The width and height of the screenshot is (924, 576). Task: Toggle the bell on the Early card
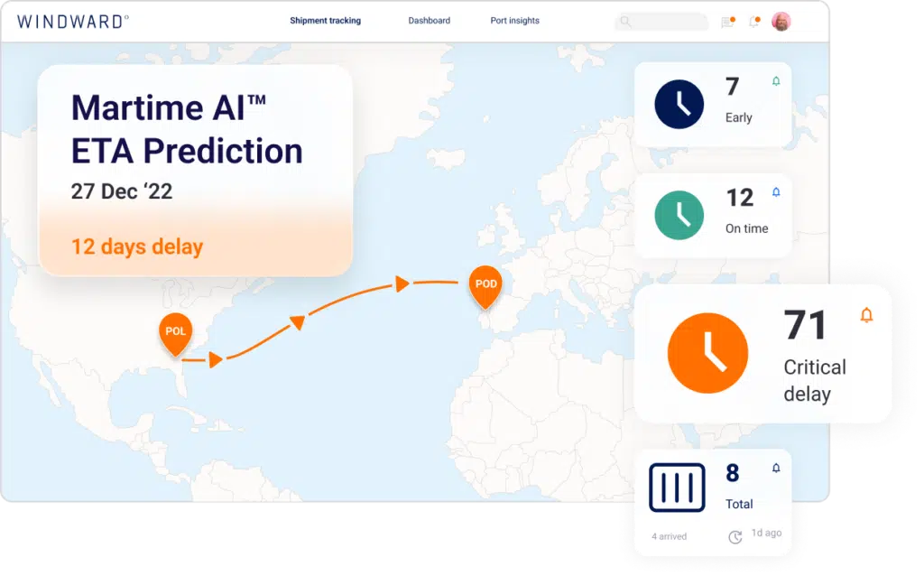[x=776, y=81]
